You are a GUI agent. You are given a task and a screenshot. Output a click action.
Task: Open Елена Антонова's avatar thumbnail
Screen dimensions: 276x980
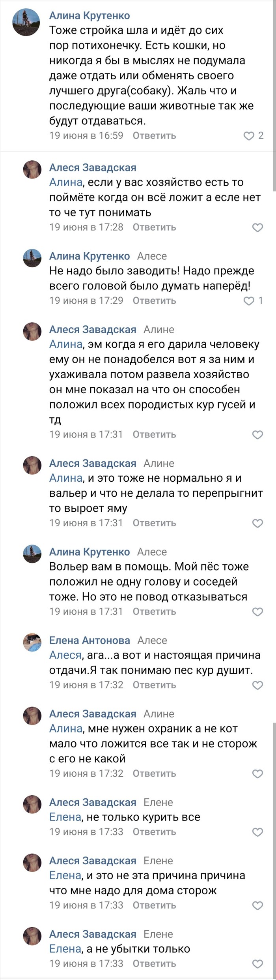click(32, 643)
